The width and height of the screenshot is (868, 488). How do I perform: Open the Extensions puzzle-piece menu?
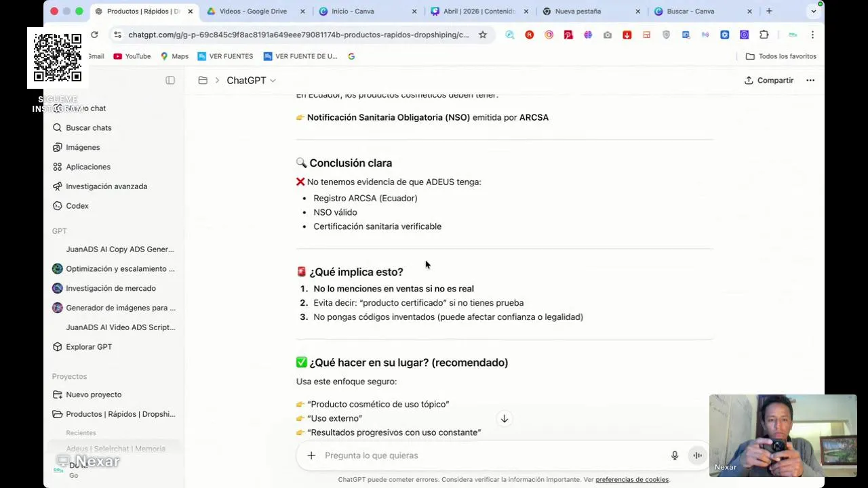764,35
